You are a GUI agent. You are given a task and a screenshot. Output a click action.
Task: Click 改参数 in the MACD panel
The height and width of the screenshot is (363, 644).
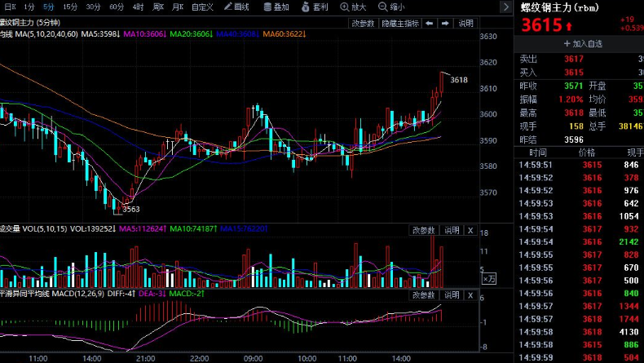coord(423,295)
